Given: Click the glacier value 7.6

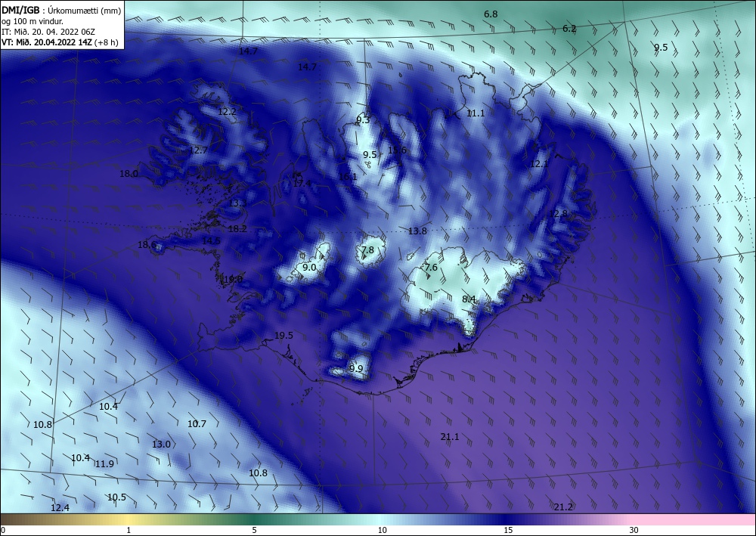Looking at the screenshot, I should [431, 268].
